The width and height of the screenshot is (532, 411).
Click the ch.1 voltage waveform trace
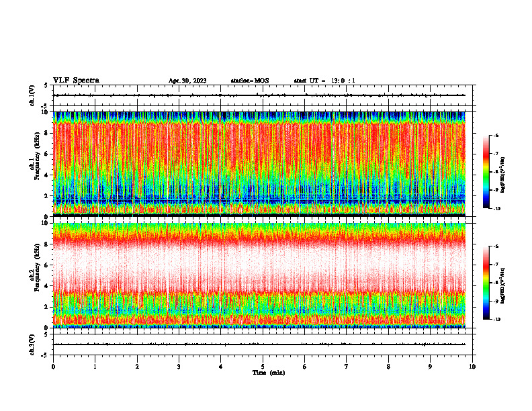[259, 95]
